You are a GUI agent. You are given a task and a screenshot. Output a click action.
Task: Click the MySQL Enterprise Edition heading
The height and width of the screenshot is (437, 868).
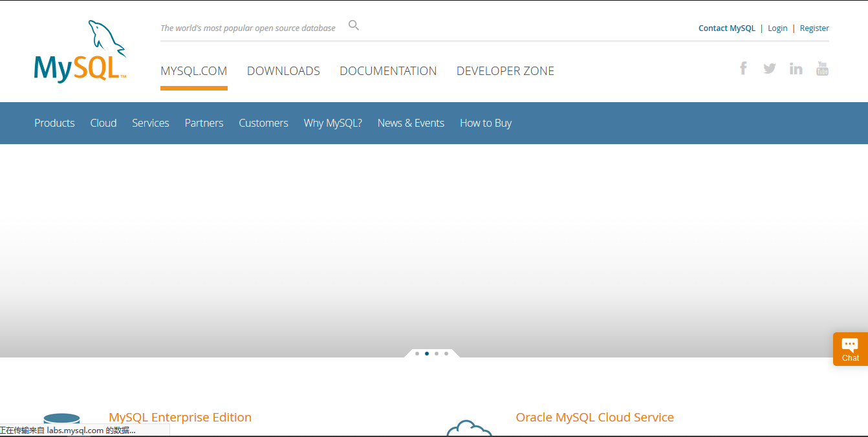(180, 417)
